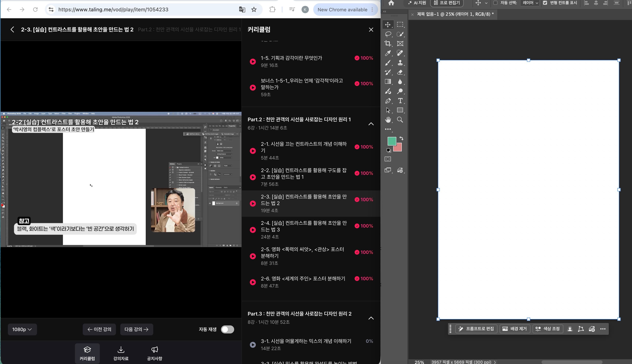Go to 이전 강의 lecture

[x=99, y=329]
